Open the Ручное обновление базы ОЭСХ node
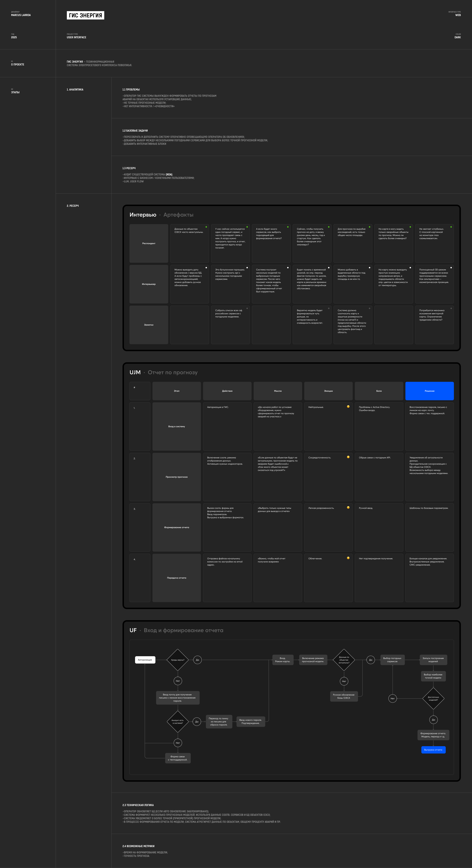The image size is (472, 868). pos(344,696)
